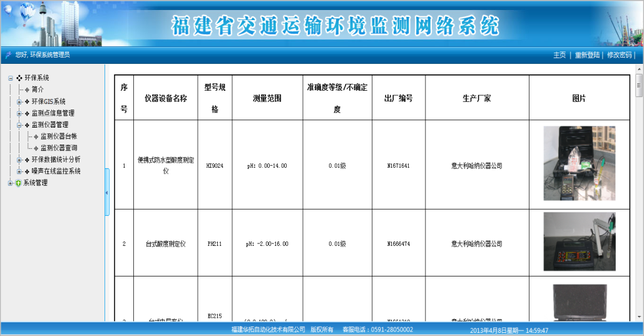Select 噪声在线监控系统 tree item
The height and width of the screenshot is (336, 644).
(56, 171)
